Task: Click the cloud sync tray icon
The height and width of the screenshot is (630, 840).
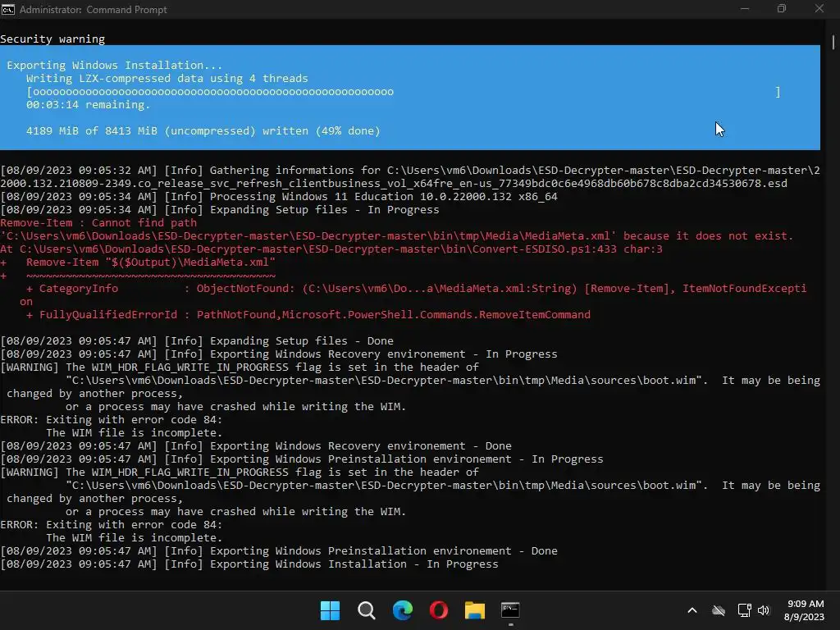Action: point(719,610)
